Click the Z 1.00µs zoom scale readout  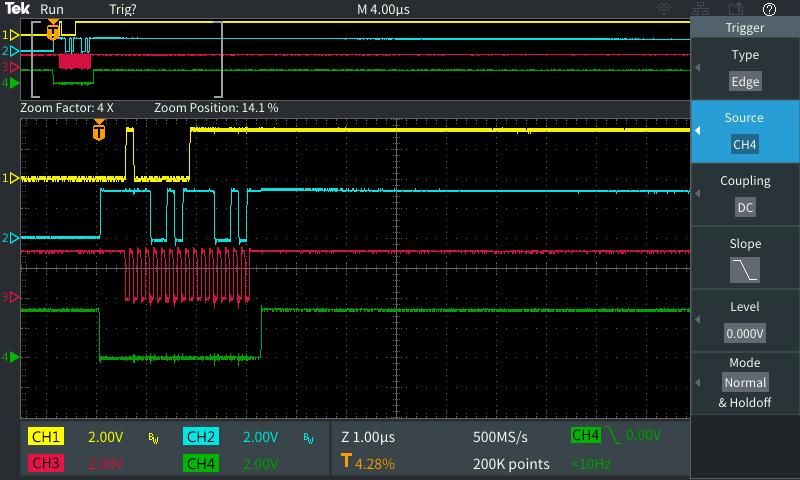coord(368,437)
